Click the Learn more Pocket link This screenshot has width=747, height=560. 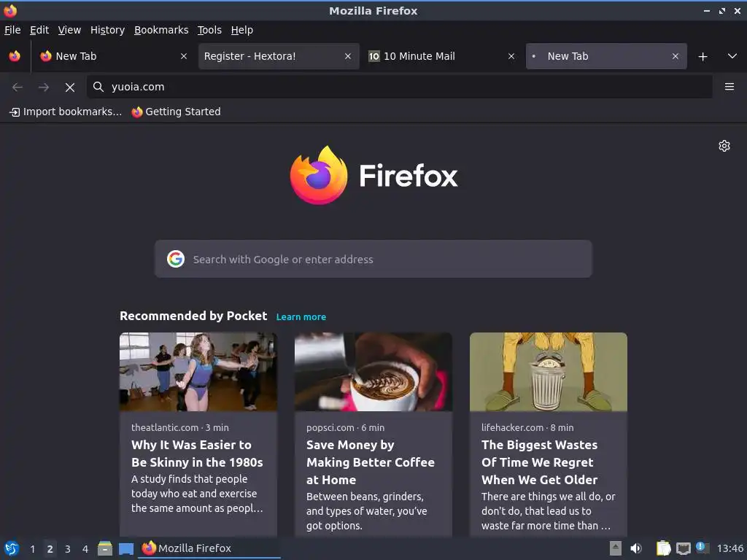pos(301,316)
